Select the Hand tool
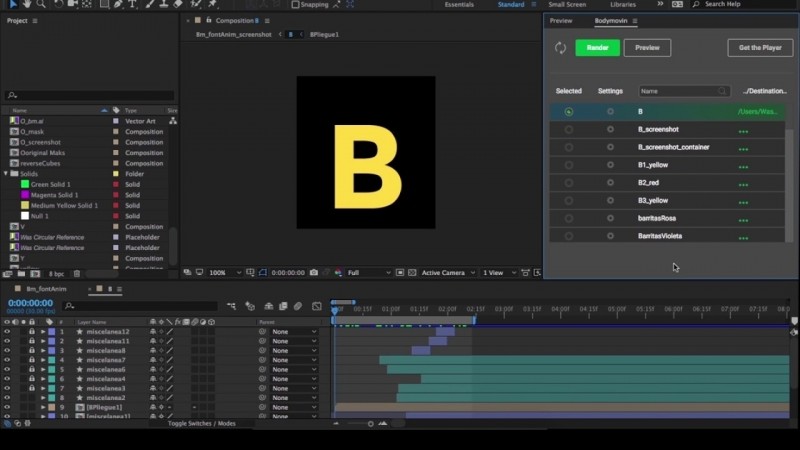 point(27,4)
